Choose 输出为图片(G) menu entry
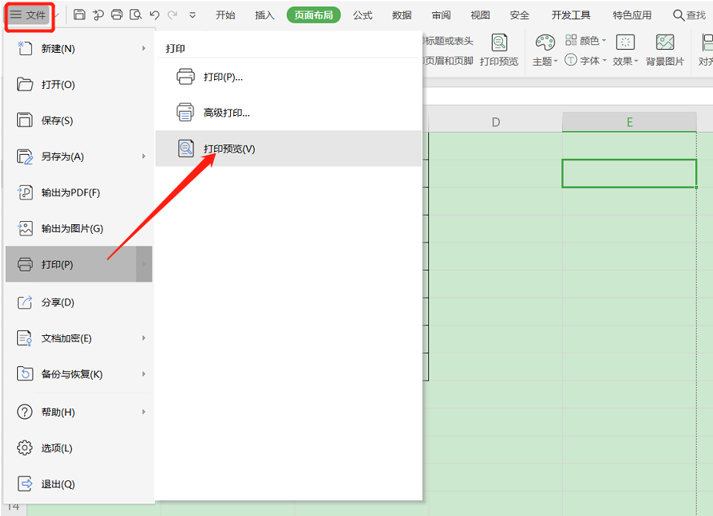Image resolution: width=713 pixels, height=516 pixels. [78, 228]
